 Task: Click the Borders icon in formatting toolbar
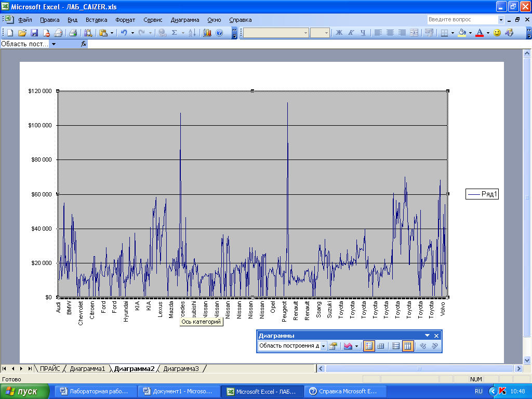click(444, 33)
